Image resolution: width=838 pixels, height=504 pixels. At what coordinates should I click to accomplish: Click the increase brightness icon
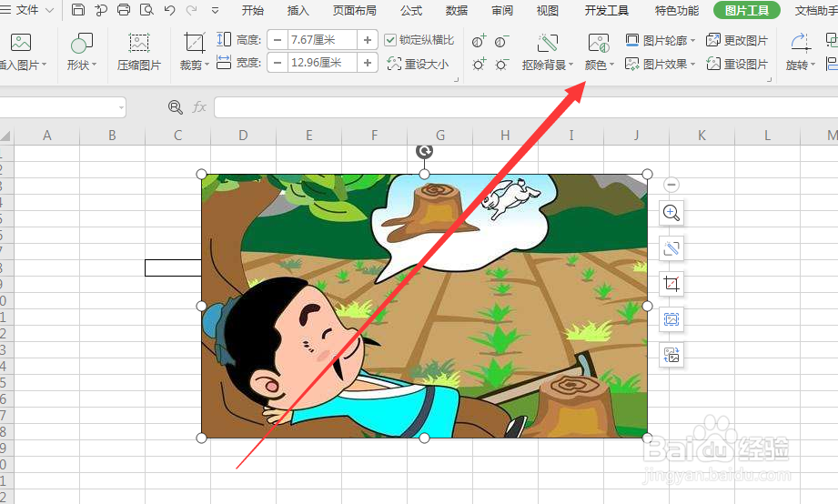[x=479, y=64]
